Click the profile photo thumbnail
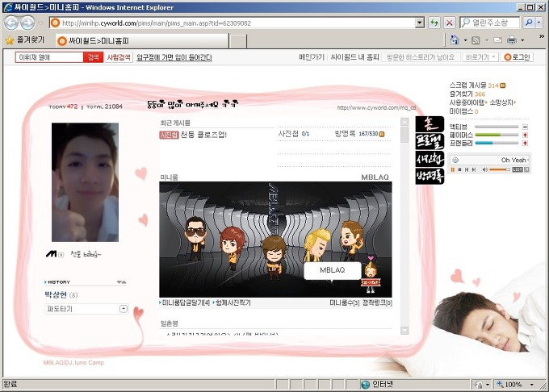Viewport: 549px width, 392px height. [85, 182]
